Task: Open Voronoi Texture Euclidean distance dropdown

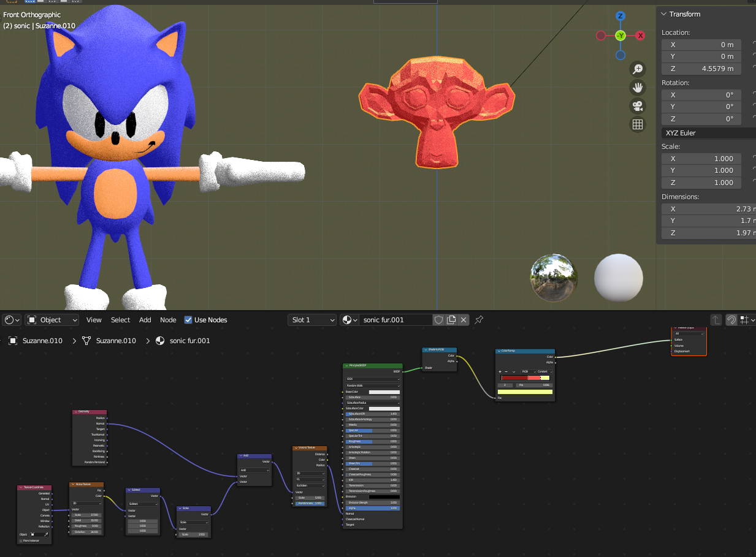Action: pos(310,485)
